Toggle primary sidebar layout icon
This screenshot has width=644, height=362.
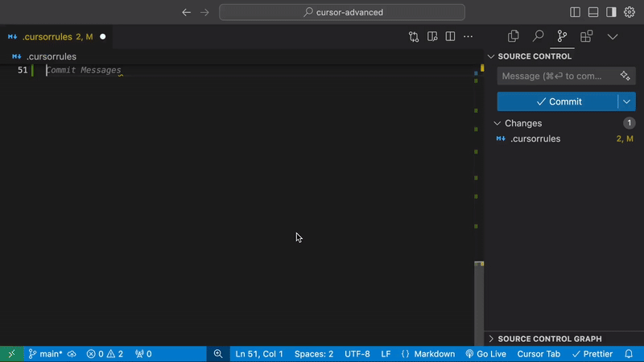point(575,12)
